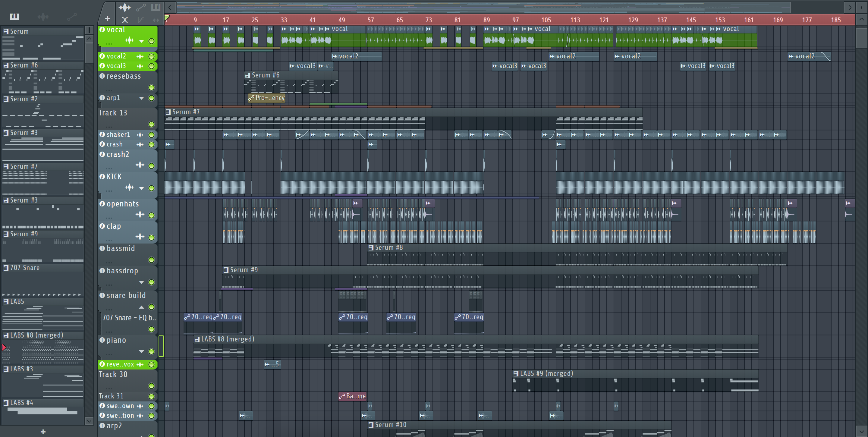This screenshot has width=868, height=437.
Task: Show patterns in the picker panel
Action: 14,17
